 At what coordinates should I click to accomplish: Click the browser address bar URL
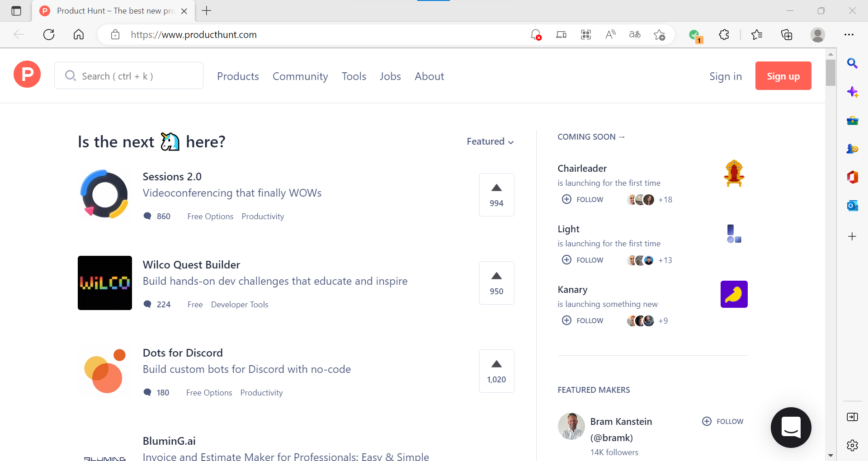[194, 35]
